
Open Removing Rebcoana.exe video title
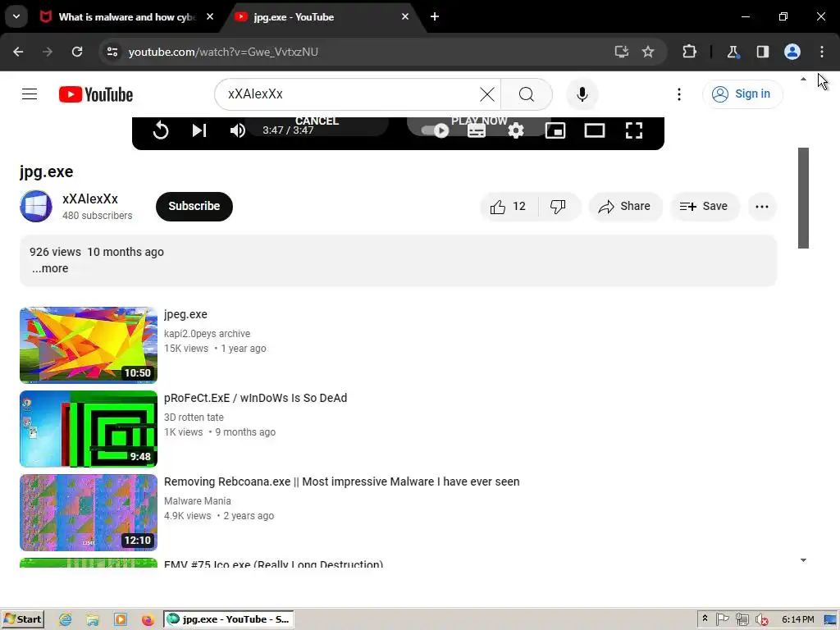(x=342, y=482)
